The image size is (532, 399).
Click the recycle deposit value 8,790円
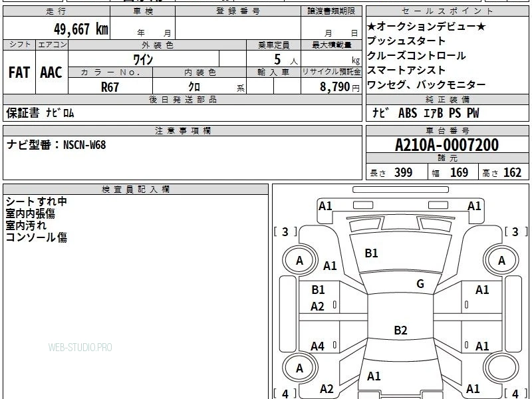click(340, 87)
